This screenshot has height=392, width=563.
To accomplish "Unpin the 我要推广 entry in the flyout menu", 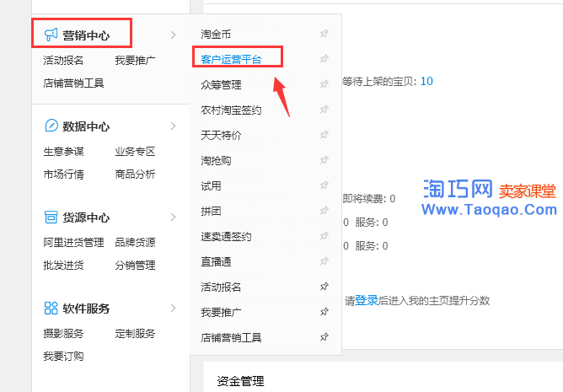I will [x=324, y=312].
